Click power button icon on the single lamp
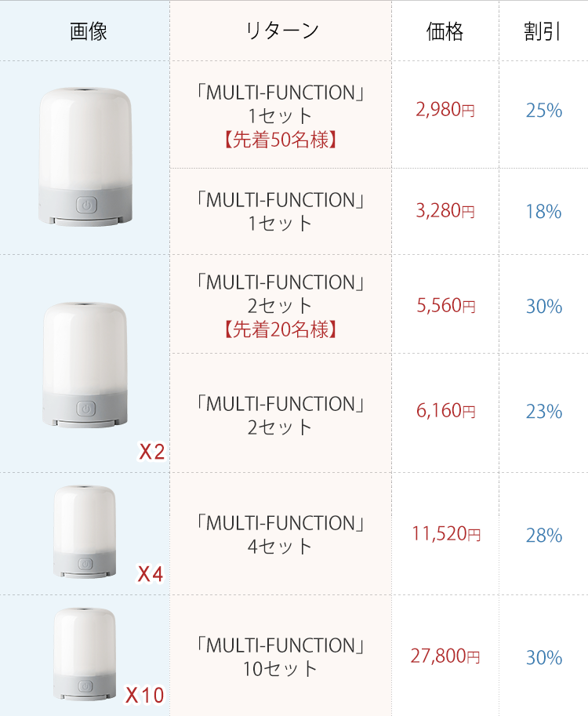This screenshot has width=588, height=716. 86,205
